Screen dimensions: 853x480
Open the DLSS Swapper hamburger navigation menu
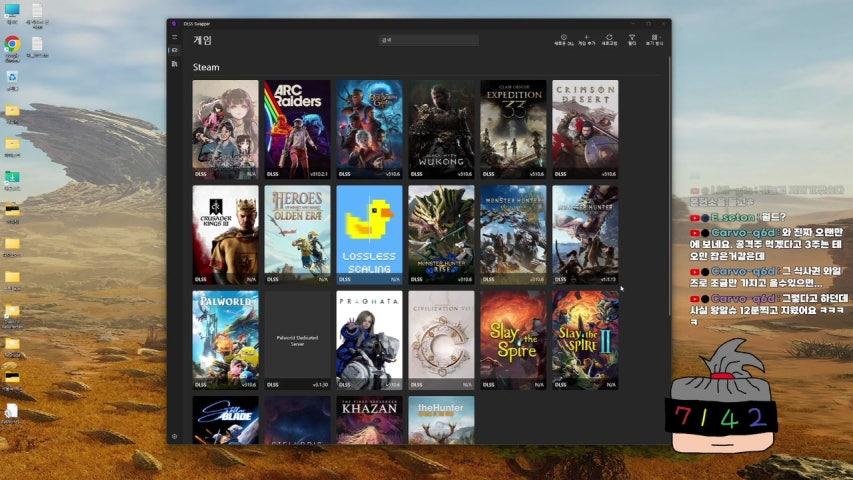[175, 37]
